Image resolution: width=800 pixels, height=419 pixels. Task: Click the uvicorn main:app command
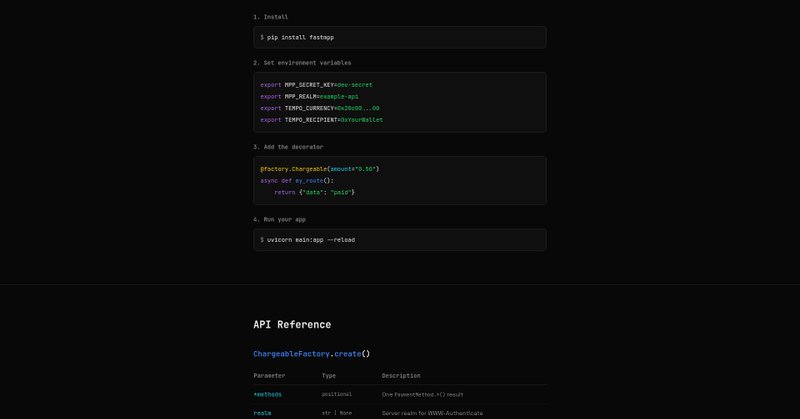pos(310,240)
